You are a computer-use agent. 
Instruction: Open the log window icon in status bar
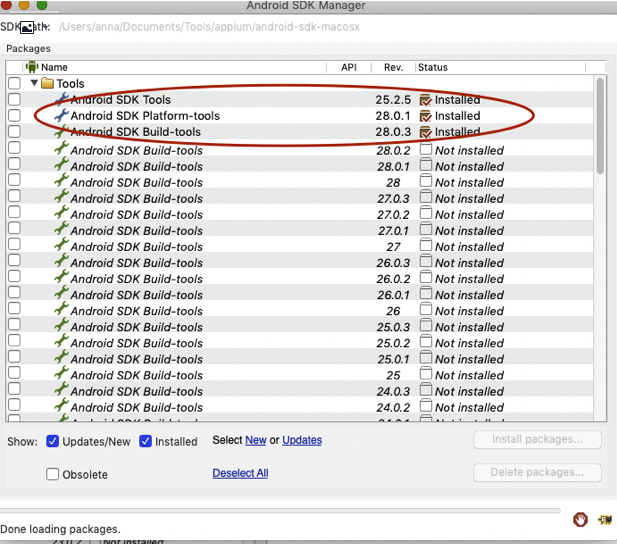[605, 520]
